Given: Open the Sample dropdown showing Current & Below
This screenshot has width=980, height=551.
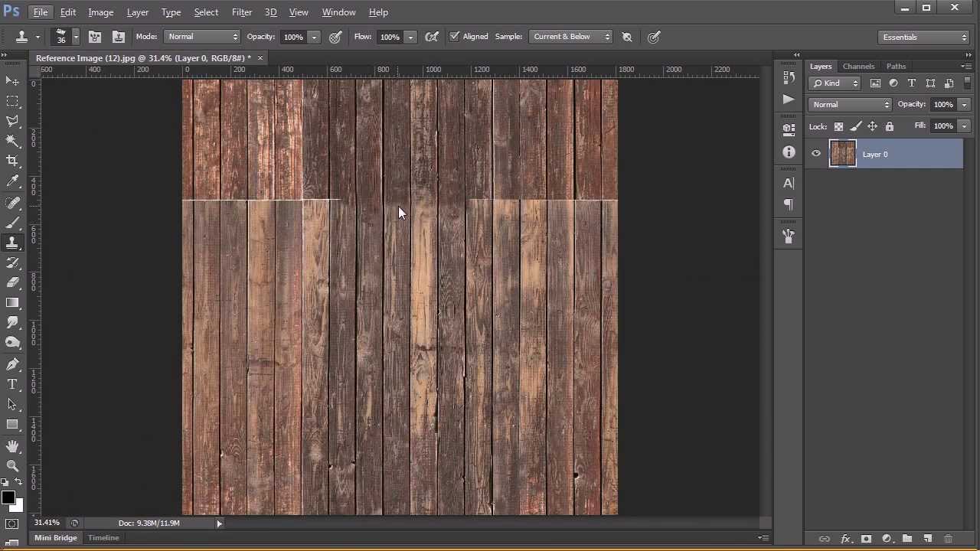Looking at the screenshot, I should point(570,36).
